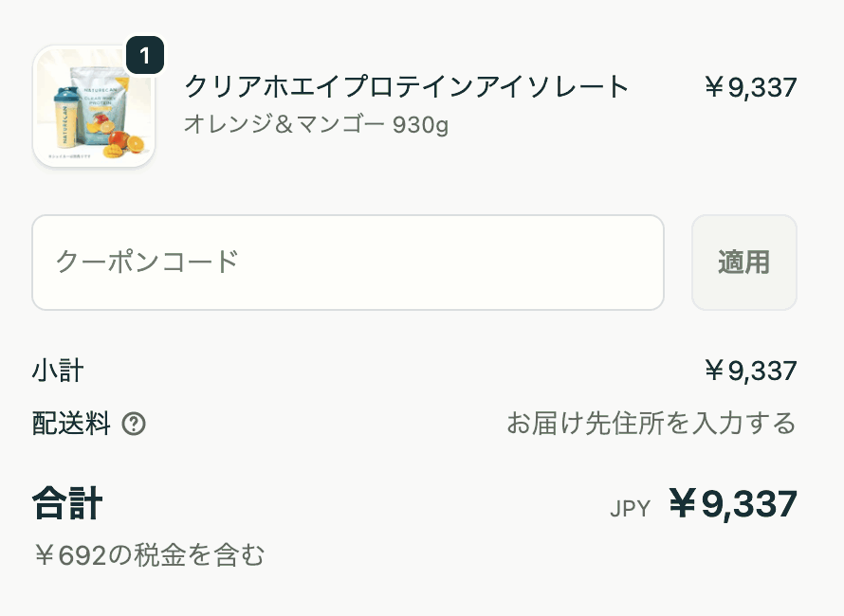Screen dimensions: 844x616
Task: Select the クリアホエイプロテインアイソレート product title
Action: 405,86
